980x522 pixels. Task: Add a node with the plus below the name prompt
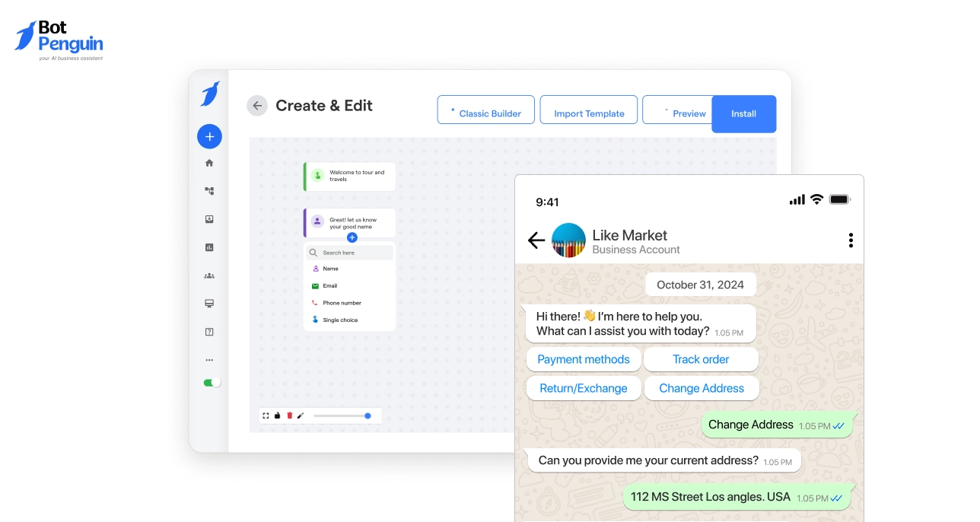coord(352,237)
